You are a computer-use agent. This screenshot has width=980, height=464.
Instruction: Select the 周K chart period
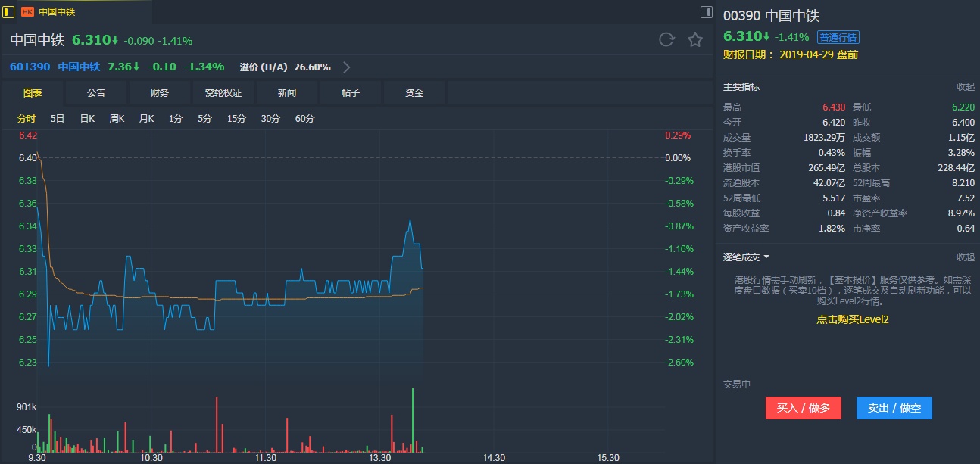click(117, 119)
